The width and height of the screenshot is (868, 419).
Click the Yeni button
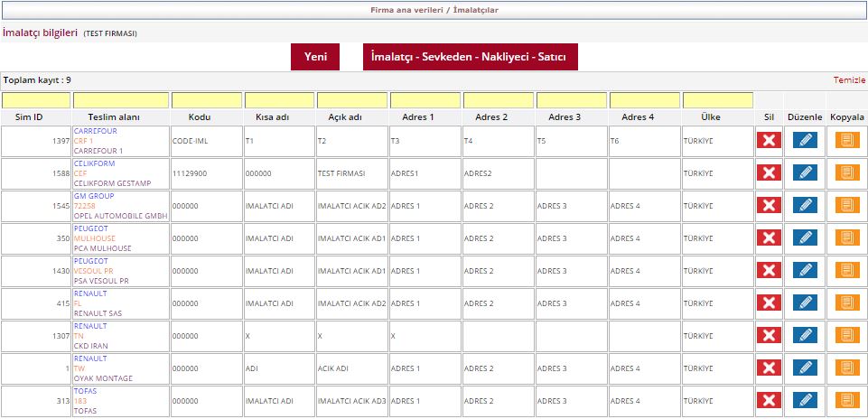(x=315, y=57)
